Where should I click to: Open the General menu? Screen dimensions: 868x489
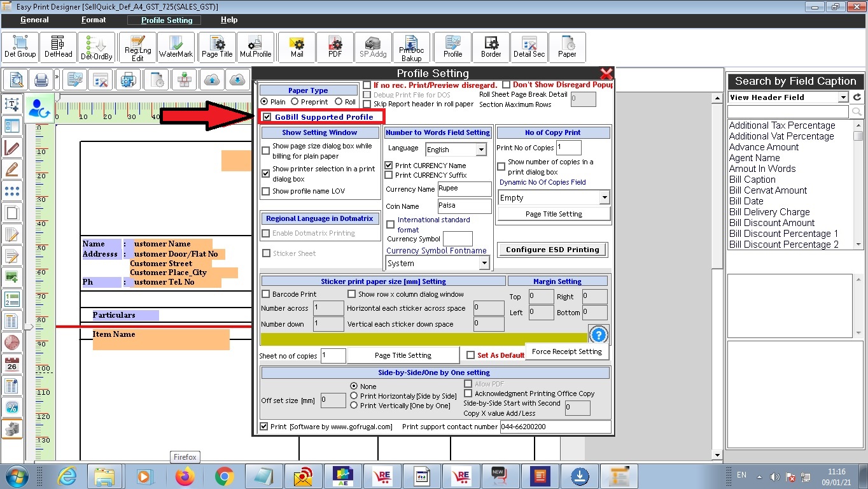click(x=34, y=20)
